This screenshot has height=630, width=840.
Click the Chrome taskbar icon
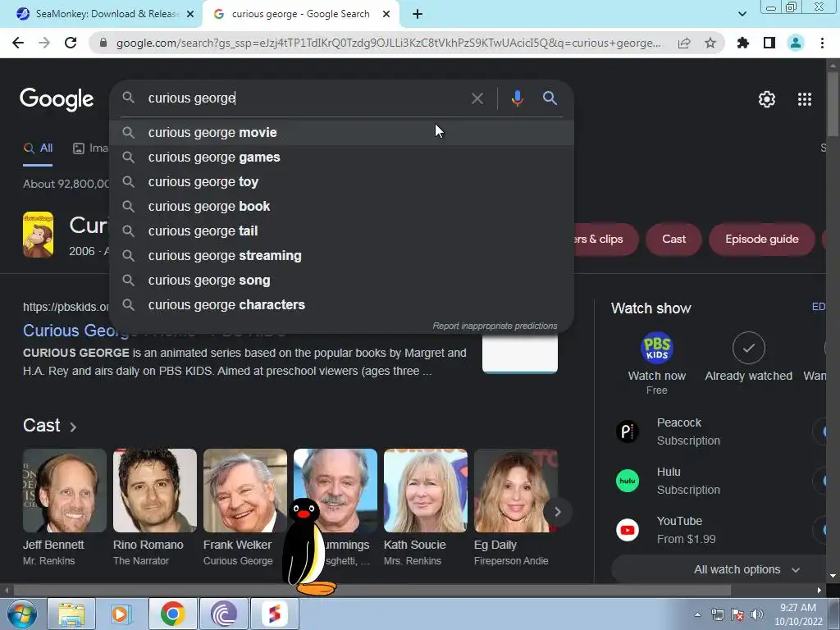coord(172,614)
